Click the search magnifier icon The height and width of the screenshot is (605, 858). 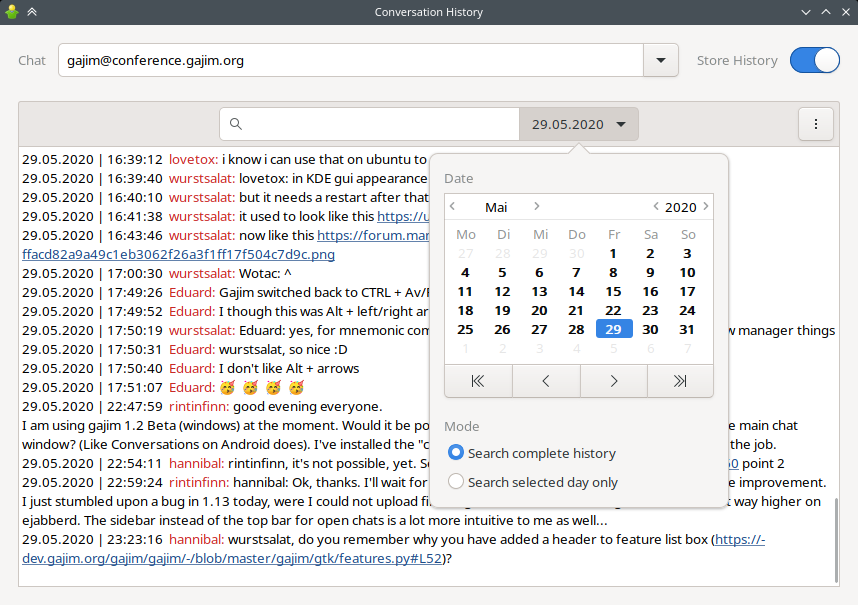tap(236, 124)
